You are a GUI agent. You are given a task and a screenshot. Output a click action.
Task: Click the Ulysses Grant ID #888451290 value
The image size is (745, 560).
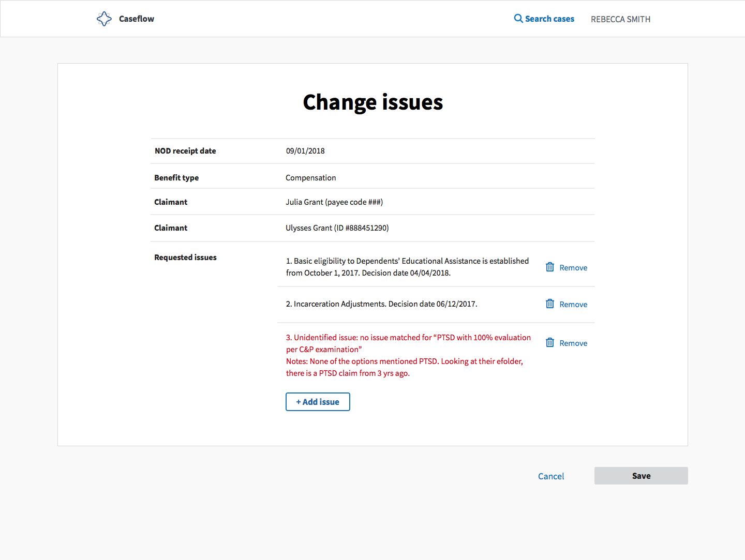point(337,228)
